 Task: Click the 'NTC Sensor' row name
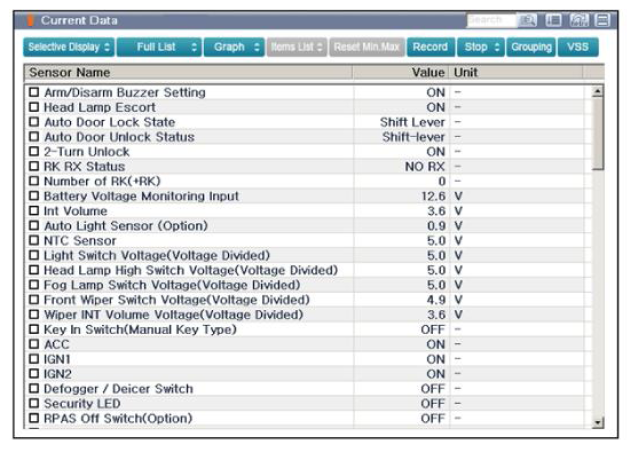[x=80, y=241]
